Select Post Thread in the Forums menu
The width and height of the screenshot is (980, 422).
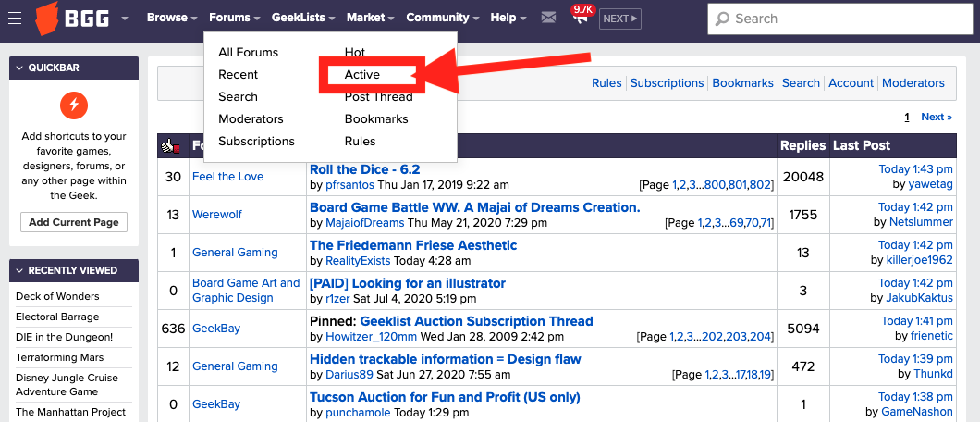[x=379, y=97]
